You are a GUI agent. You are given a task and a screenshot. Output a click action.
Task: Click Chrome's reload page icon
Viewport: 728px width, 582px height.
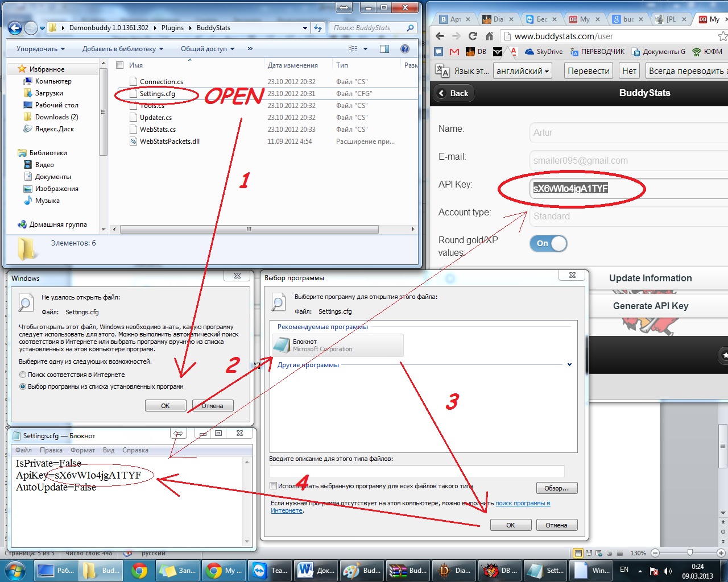(473, 36)
